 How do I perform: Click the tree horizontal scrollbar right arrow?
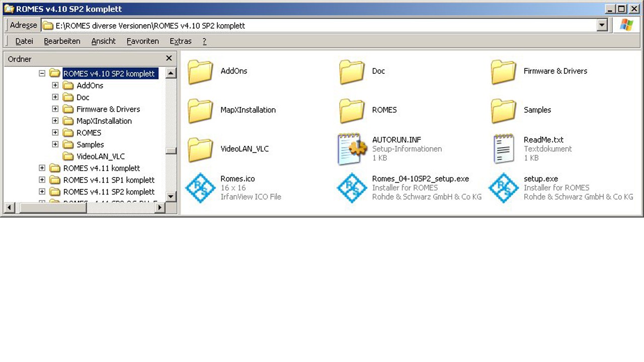[x=160, y=207]
